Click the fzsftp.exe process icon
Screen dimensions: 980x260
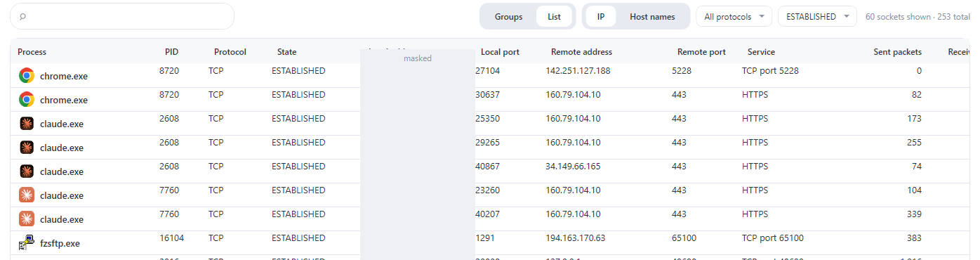27,243
